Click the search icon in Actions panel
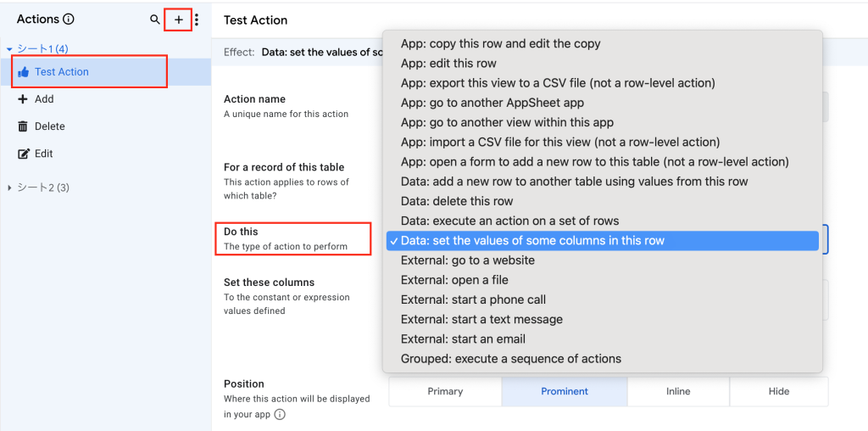Screen dimensions: 868x431 pos(154,20)
